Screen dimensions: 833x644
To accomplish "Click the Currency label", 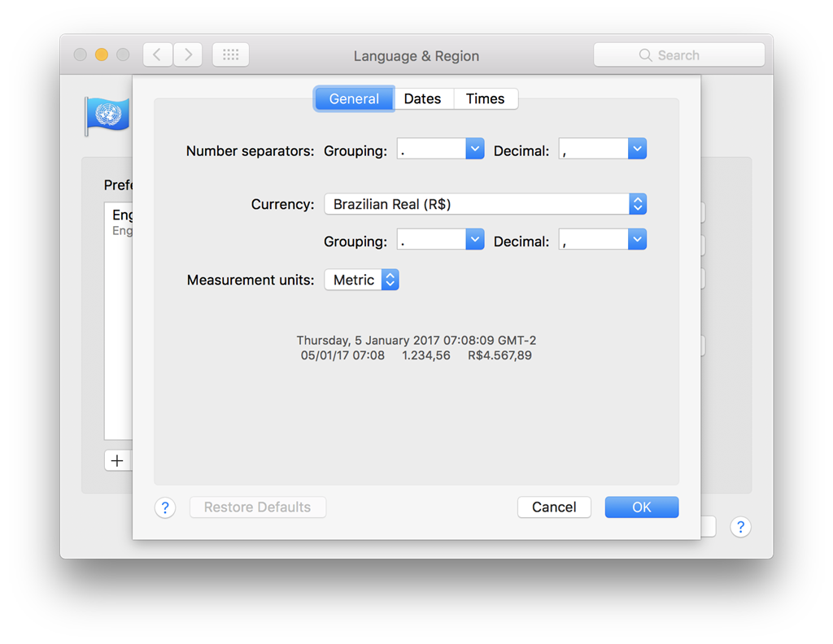I will (282, 204).
